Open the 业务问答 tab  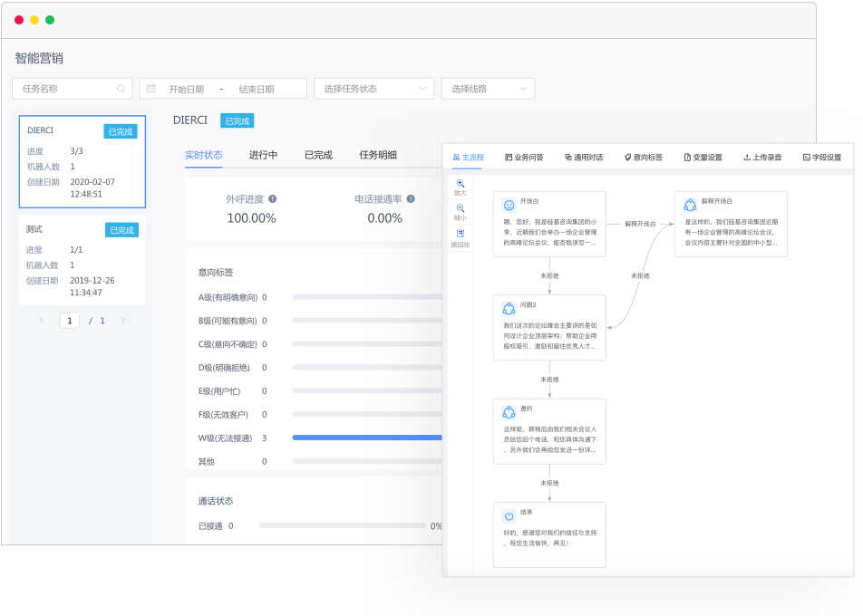pyautogui.click(x=524, y=158)
